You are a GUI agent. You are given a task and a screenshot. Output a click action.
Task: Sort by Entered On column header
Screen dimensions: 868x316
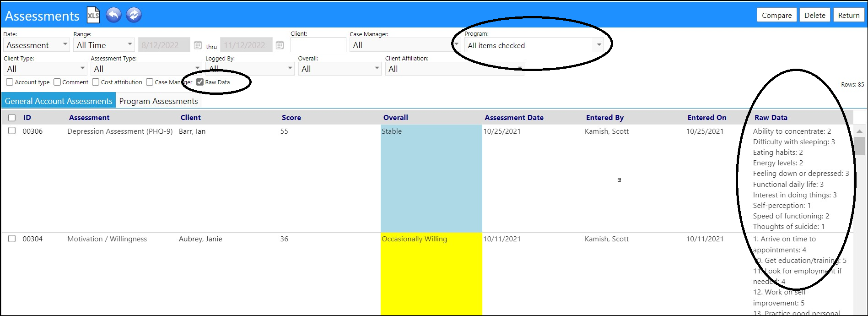click(706, 118)
